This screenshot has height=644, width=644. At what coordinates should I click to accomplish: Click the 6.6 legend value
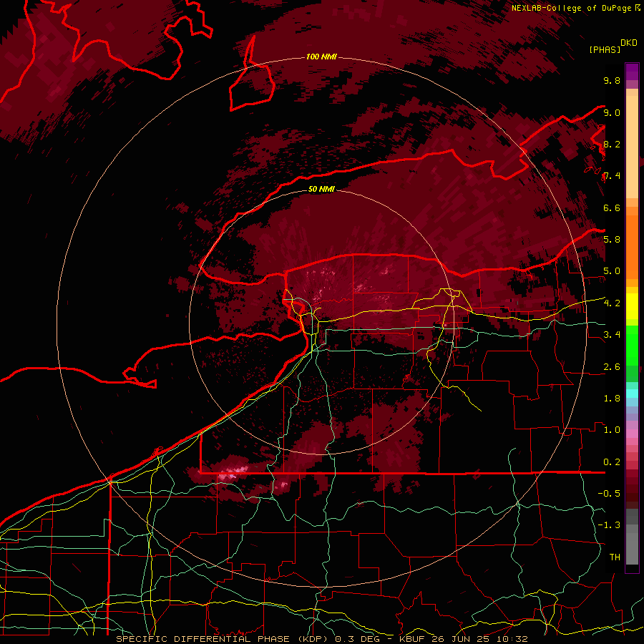(x=612, y=208)
